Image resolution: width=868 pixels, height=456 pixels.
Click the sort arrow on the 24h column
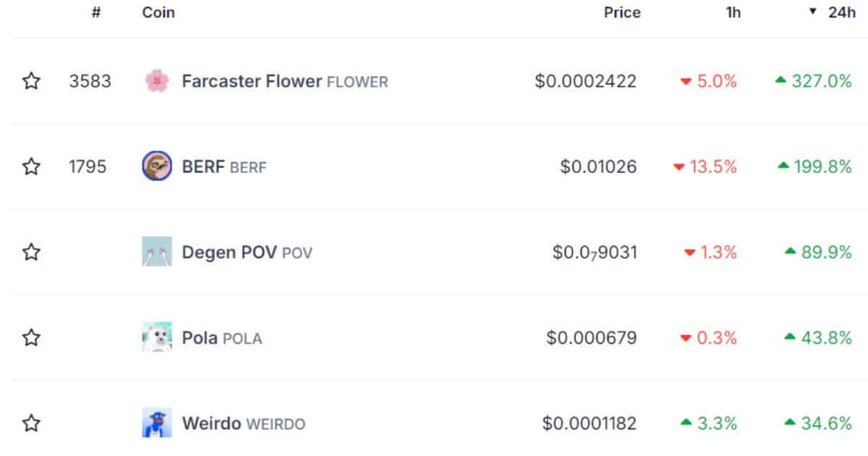[814, 12]
